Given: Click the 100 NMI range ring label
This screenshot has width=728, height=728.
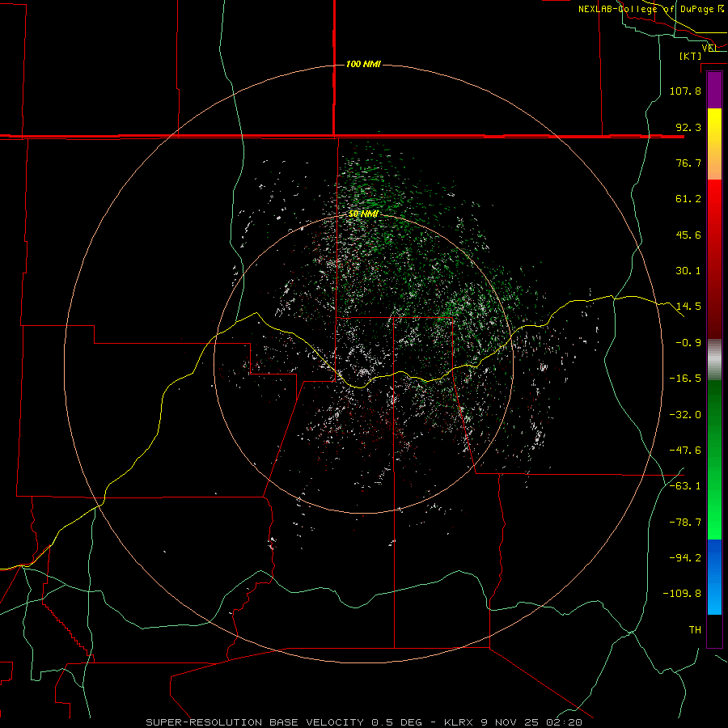Looking at the screenshot, I should 363,64.
